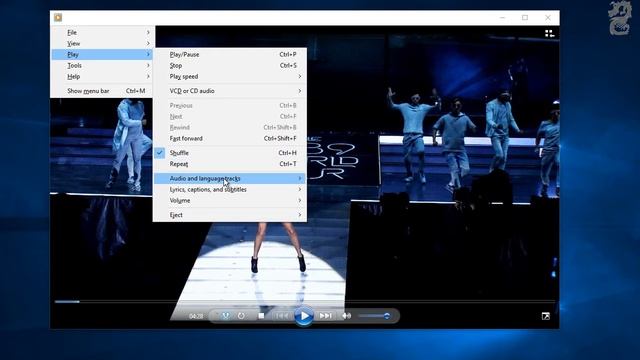Screen dimensions: 640x360
Task: Expand the Tools submenu
Action: 102,65
